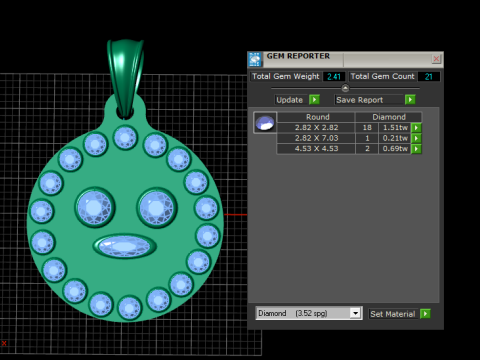Click the green arrow on the 0.21tw row

[x=416, y=138]
